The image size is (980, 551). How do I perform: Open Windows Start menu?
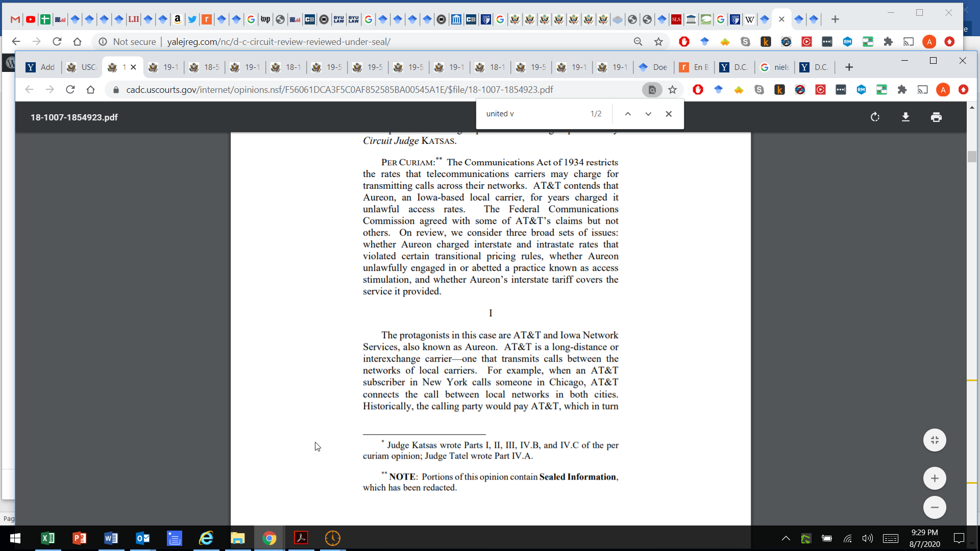pyautogui.click(x=15, y=538)
